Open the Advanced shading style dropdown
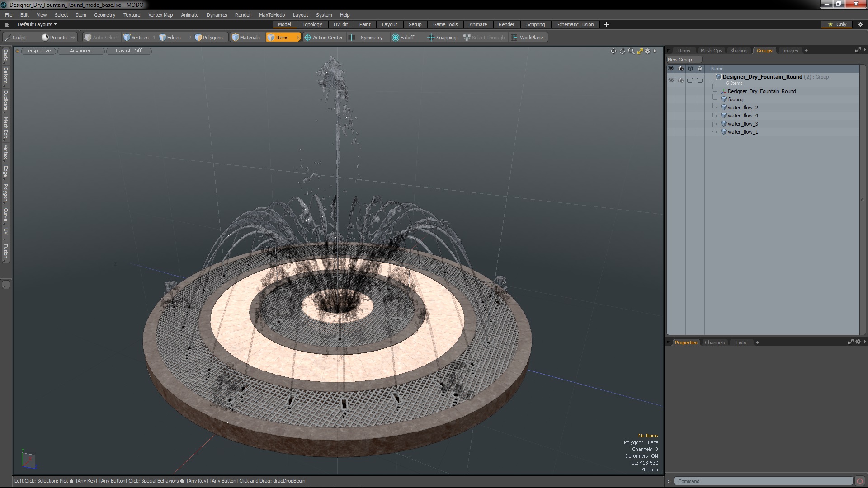This screenshot has height=488, width=868. [x=80, y=51]
